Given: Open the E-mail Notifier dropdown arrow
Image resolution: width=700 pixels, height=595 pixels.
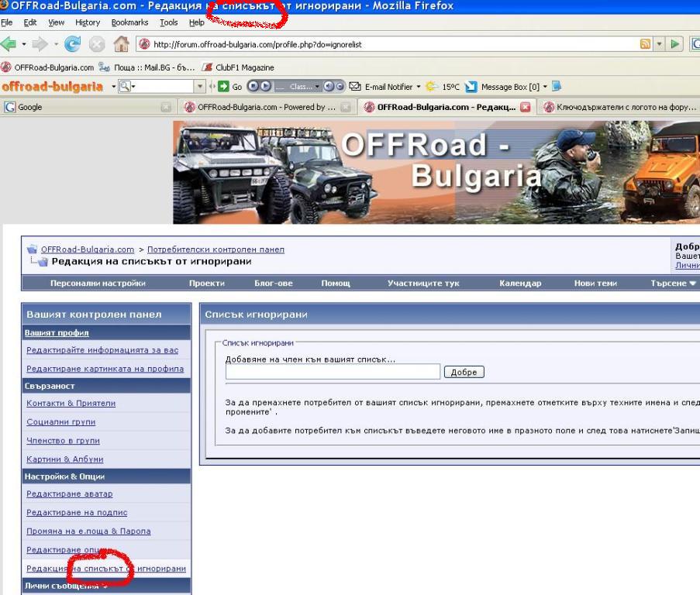Looking at the screenshot, I should pos(419,87).
